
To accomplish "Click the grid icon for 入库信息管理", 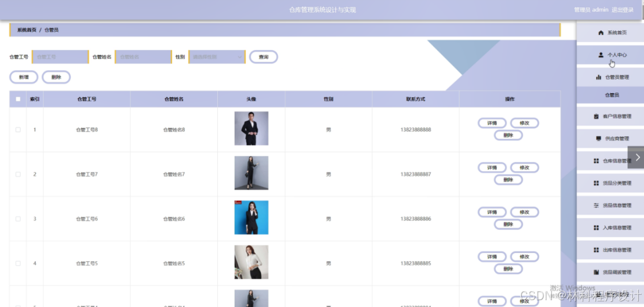I will coord(596,227).
